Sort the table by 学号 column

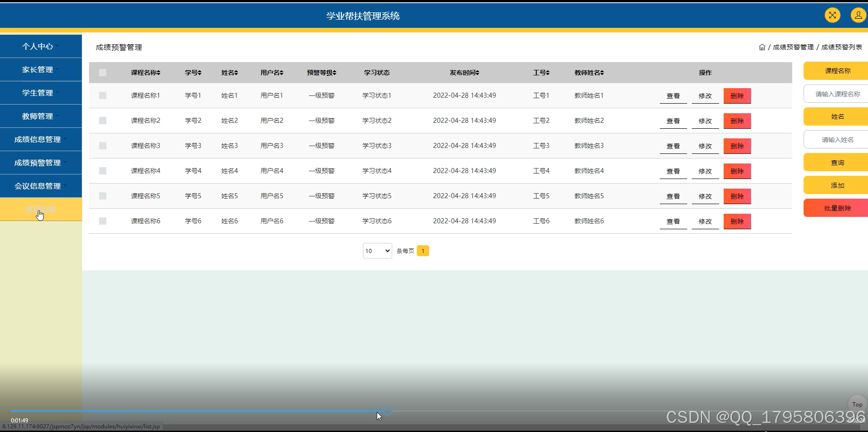tap(193, 72)
